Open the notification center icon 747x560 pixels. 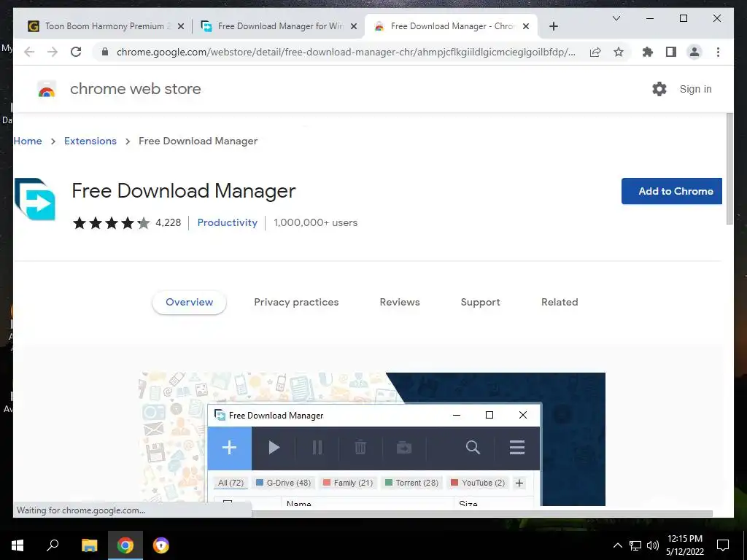tap(723, 545)
